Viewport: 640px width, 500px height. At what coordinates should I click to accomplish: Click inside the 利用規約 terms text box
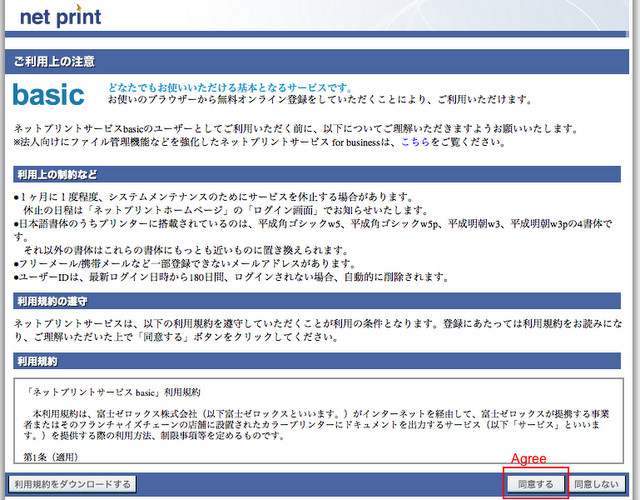pos(318,421)
